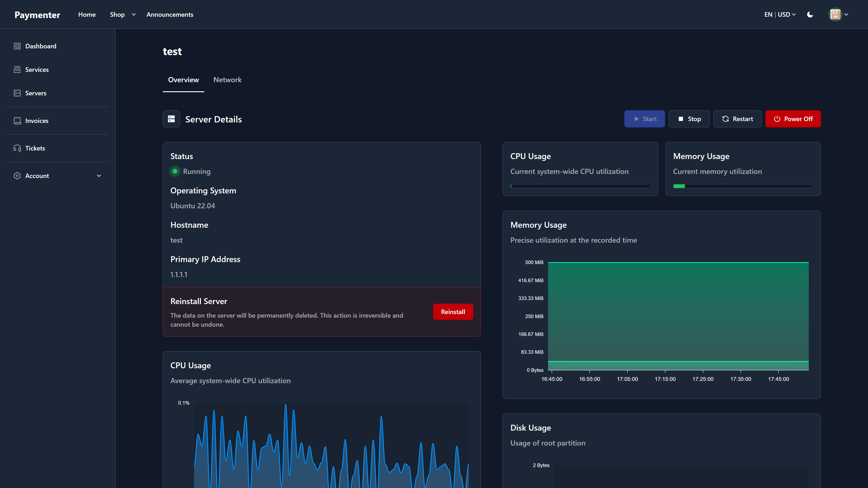Open the Tickets link in sidebar
868x488 pixels.
pos(35,148)
